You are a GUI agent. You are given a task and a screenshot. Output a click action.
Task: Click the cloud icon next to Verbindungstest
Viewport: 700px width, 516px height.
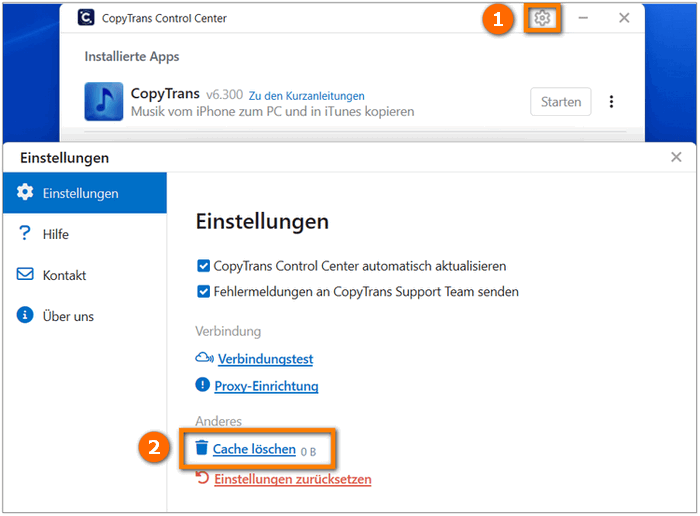click(204, 358)
